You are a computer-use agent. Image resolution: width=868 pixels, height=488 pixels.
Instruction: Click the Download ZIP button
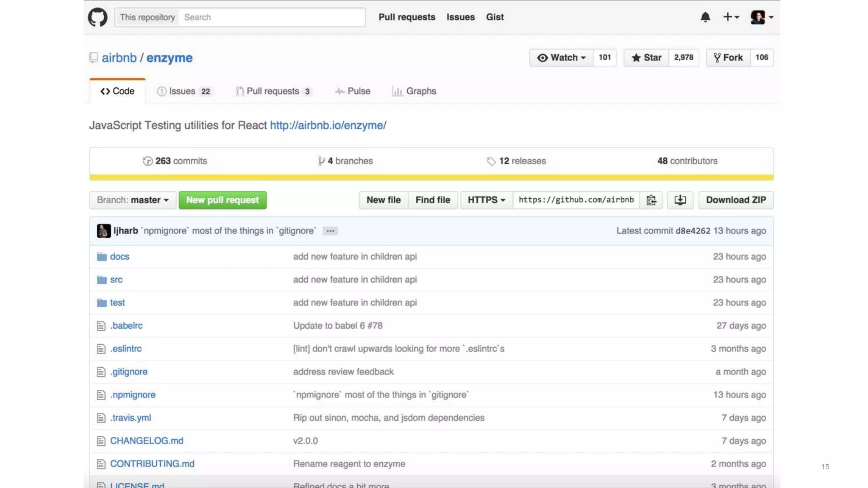[736, 200]
